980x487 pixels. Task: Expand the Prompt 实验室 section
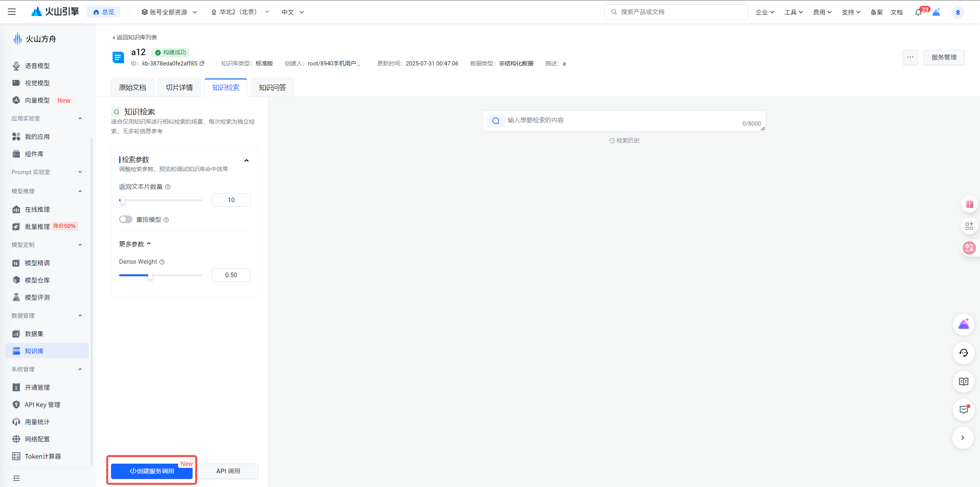coord(80,172)
